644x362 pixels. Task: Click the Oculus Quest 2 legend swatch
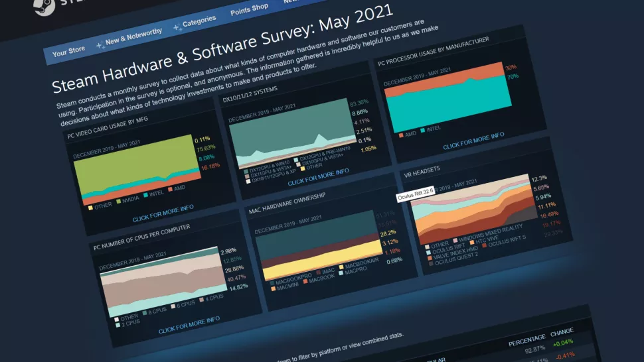click(x=431, y=264)
